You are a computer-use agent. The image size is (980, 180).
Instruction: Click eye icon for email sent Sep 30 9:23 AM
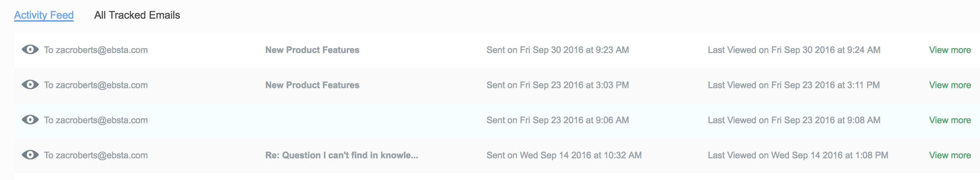[30, 50]
